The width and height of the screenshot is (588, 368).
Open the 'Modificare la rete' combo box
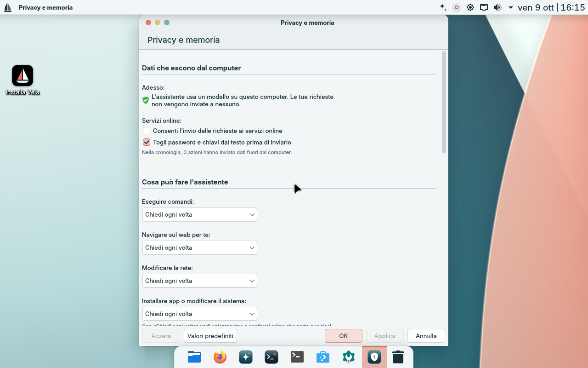coord(199,281)
